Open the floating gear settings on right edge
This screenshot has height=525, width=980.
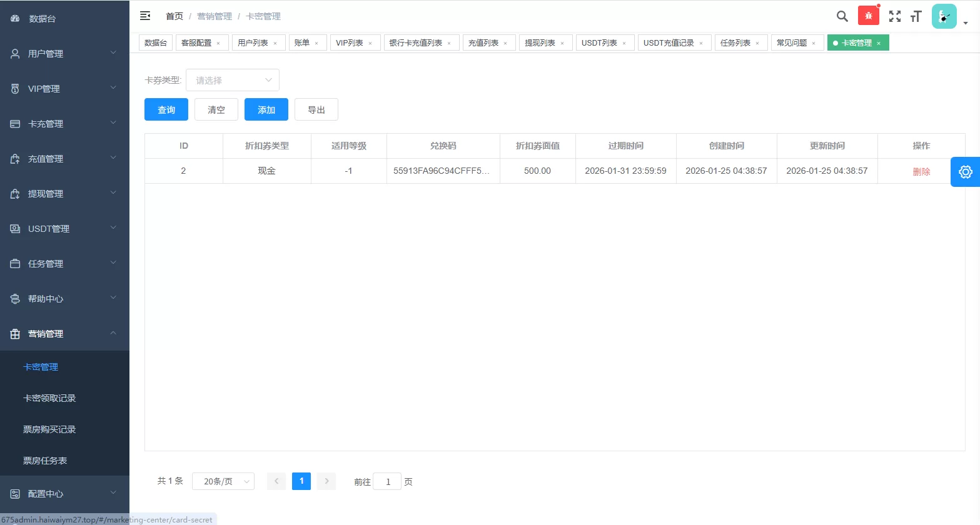coord(965,171)
